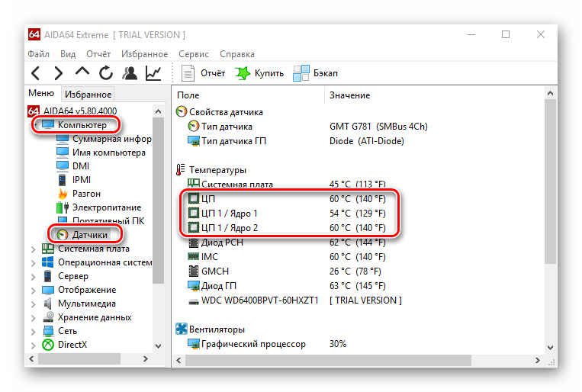Select the Диод ГП temperature row
This screenshot has height=392, width=582.
pyautogui.click(x=287, y=286)
